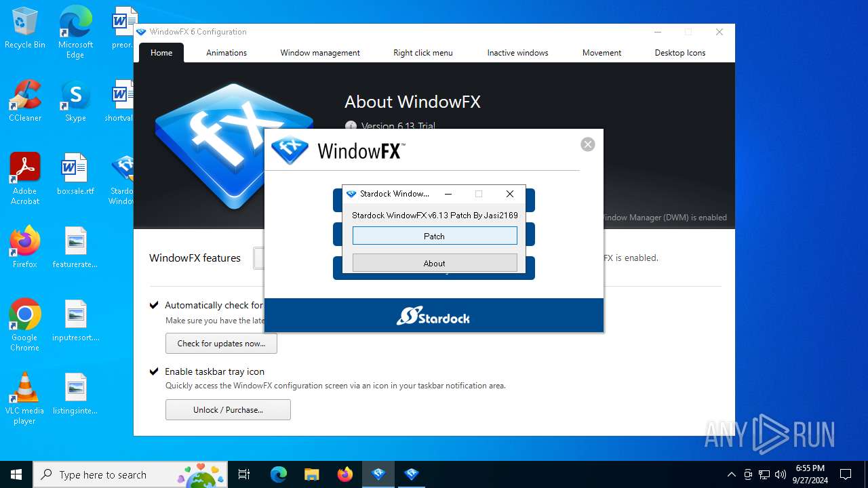Click the 'About WindowFX' heading

pyautogui.click(x=412, y=102)
